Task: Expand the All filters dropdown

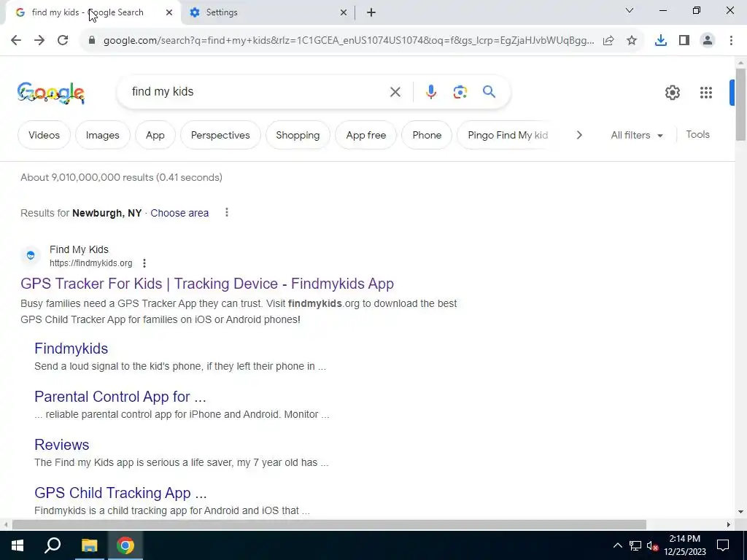Action: pos(637,135)
